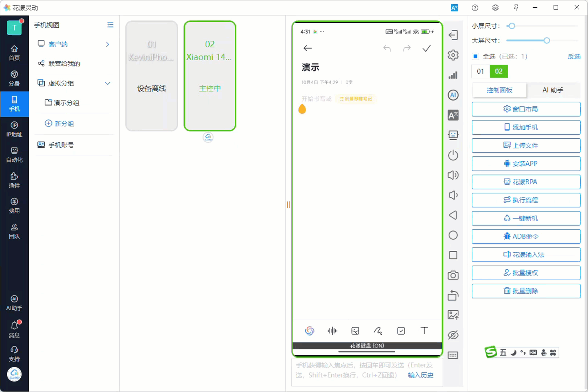Collapse the 虚拟分组 group
Image resolution: width=588 pixels, height=392 pixels.
pos(107,83)
